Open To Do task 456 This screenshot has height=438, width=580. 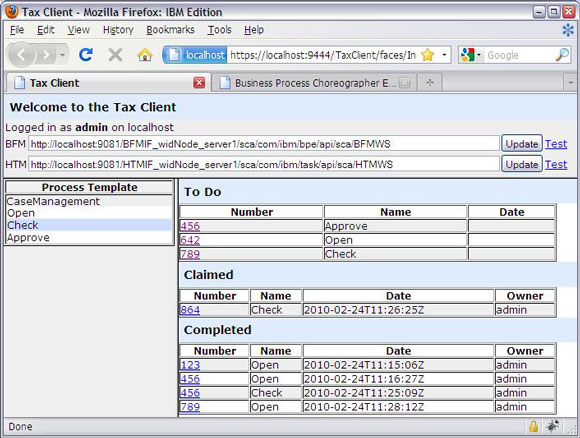click(190, 226)
